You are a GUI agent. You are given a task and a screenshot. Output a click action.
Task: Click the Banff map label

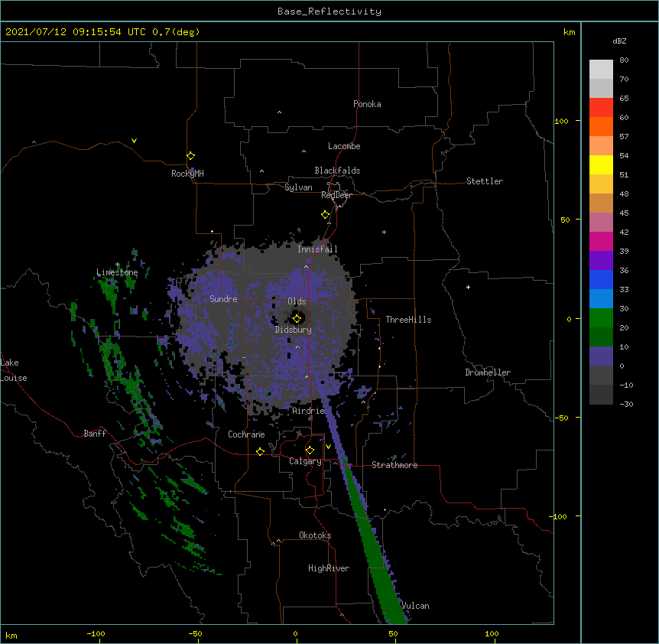95,434
